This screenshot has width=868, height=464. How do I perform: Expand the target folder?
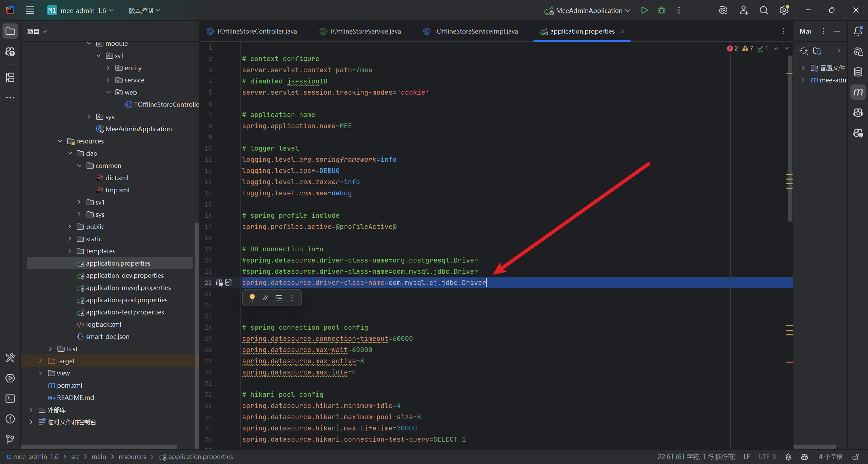pos(40,361)
